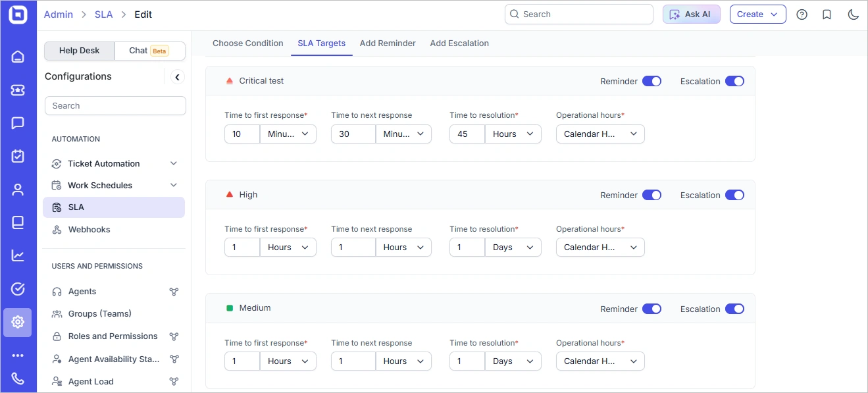This screenshot has width=868, height=393.
Task: Go to Admin breadcrumb link
Action: [x=59, y=14]
